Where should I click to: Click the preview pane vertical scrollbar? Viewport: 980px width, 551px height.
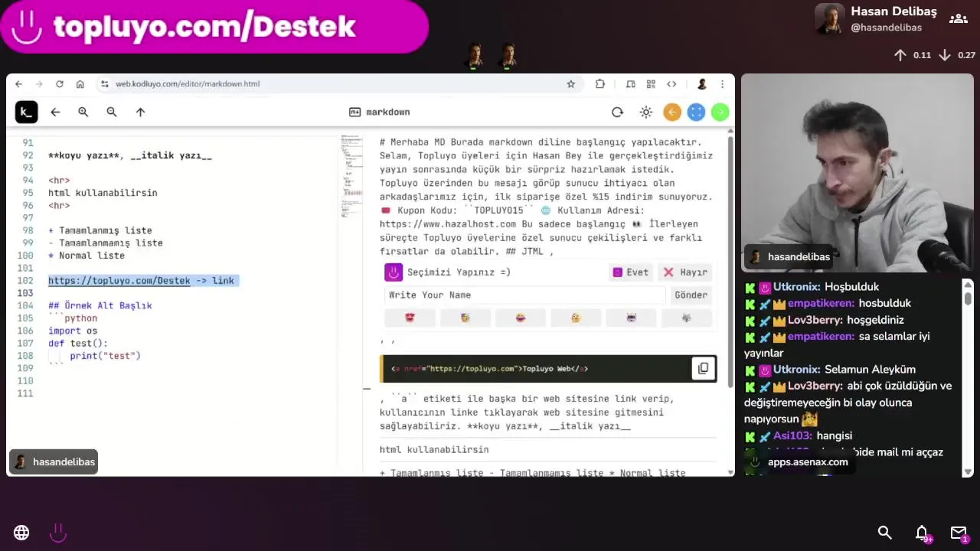[x=730, y=260]
